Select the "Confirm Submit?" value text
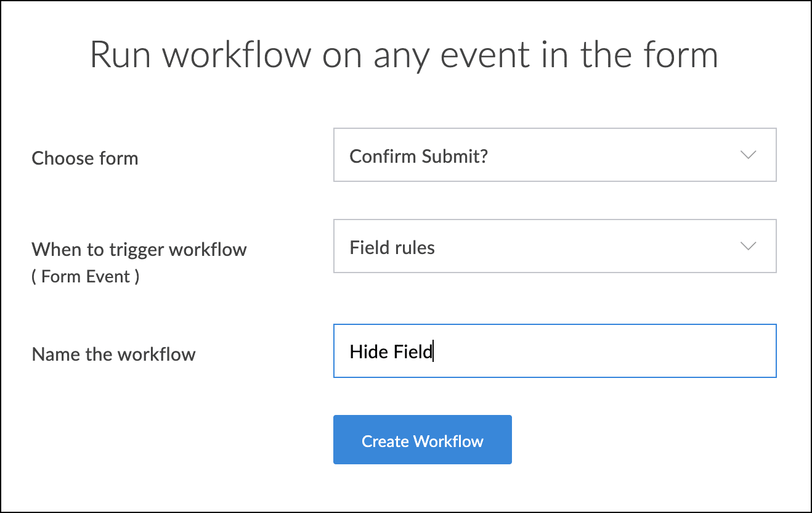The width and height of the screenshot is (812, 513). click(419, 156)
